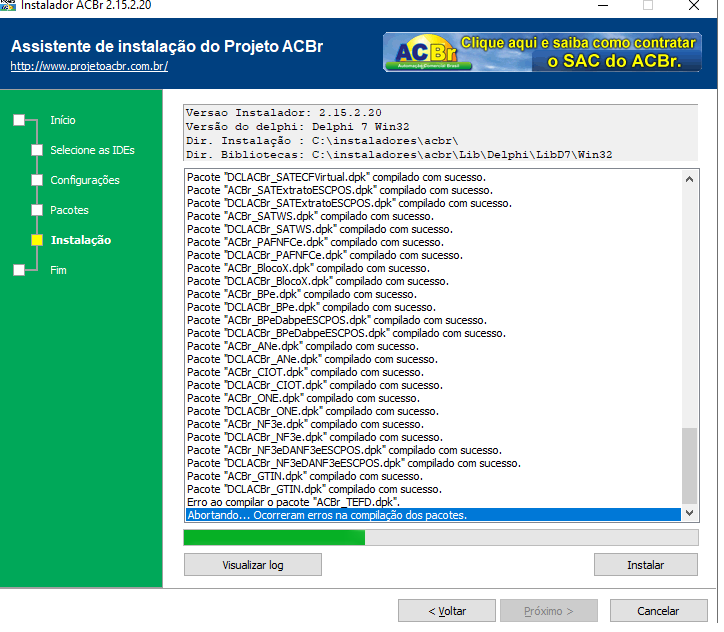Select the DCLACBr_BPe.dpk log line
This screenshot has height=632, width=724.
tap(433, 307)
